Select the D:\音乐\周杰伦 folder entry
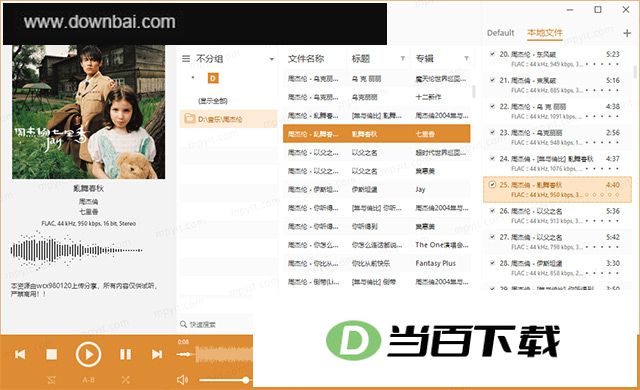 point(229,119)
